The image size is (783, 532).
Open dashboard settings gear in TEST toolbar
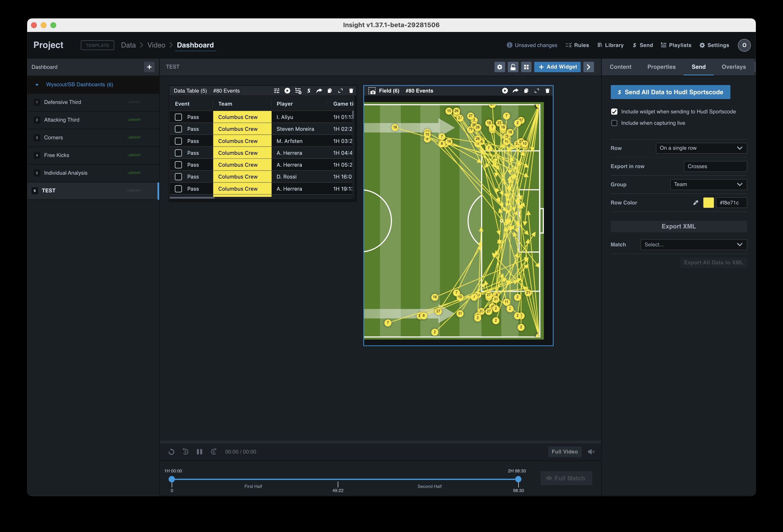(x=499, y=67)
